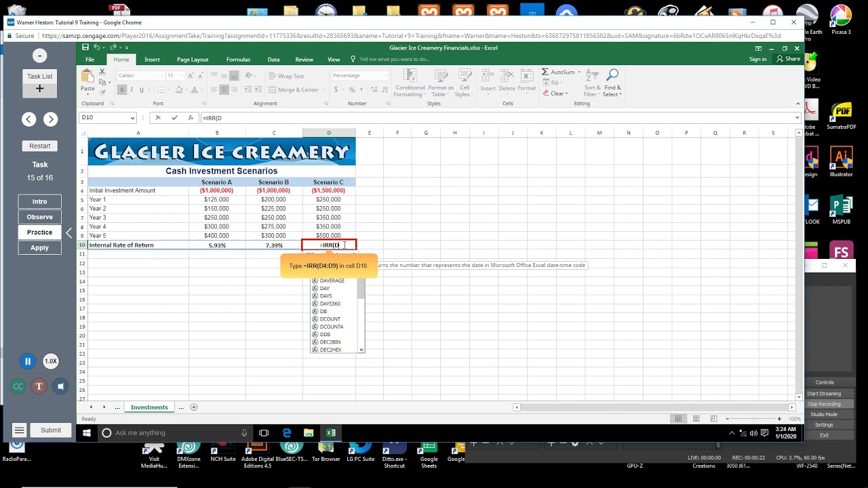
Task: Click the Accounting dollar format icon
Action: point(336,89)
